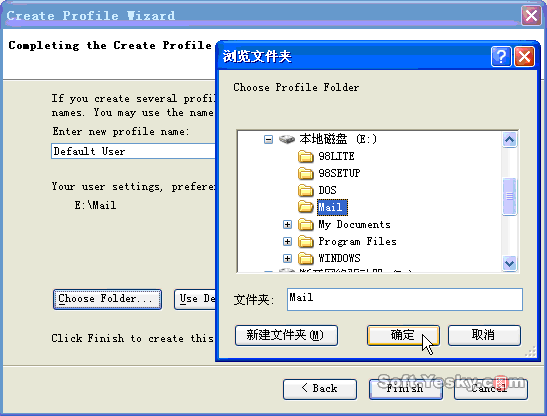Click the folder tree scroll up arrow
The width and height of the screenshot is (547, 416).
tap(509, 140)
